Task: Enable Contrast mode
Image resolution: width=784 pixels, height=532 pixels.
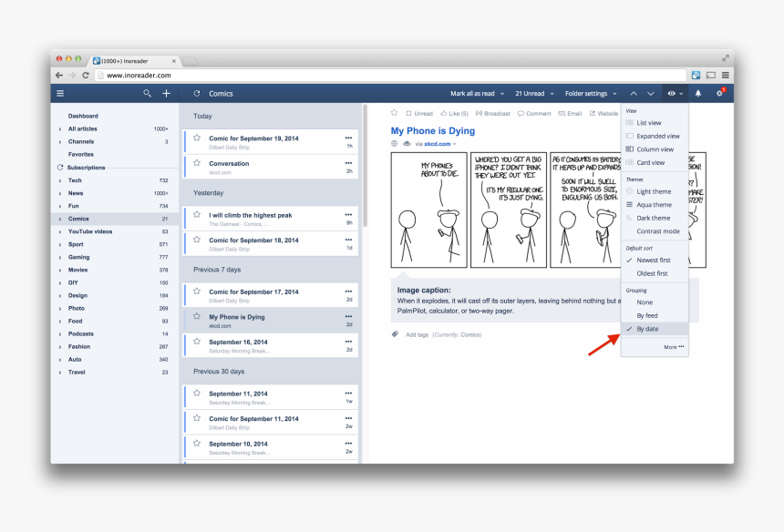Action: tap(655, 231)
